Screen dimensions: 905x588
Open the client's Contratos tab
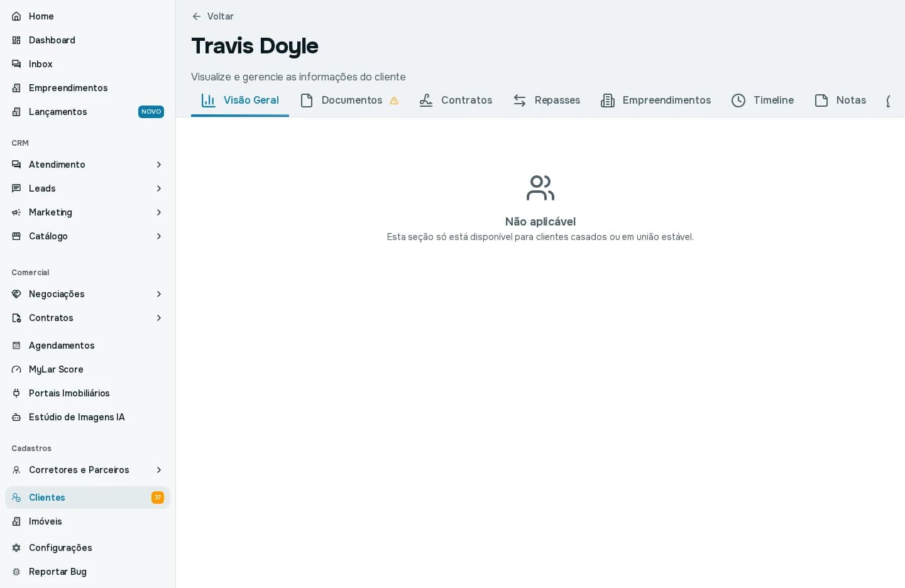pyautogui.click(x=456, y=101)
